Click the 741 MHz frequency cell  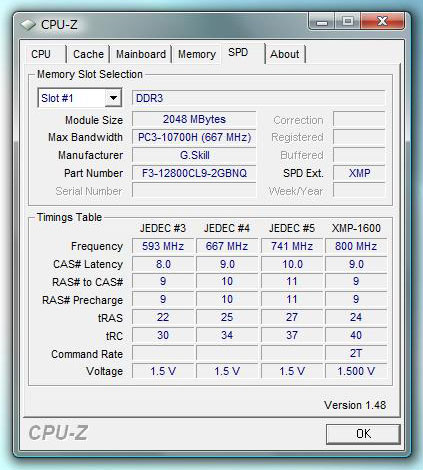coord(292,246)
